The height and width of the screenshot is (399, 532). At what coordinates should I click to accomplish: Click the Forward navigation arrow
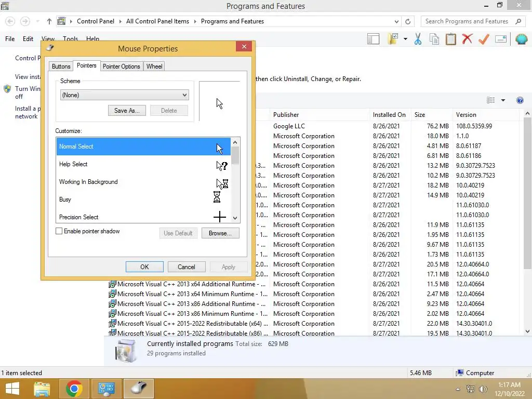pyautogui.click(x=25, y=21)
